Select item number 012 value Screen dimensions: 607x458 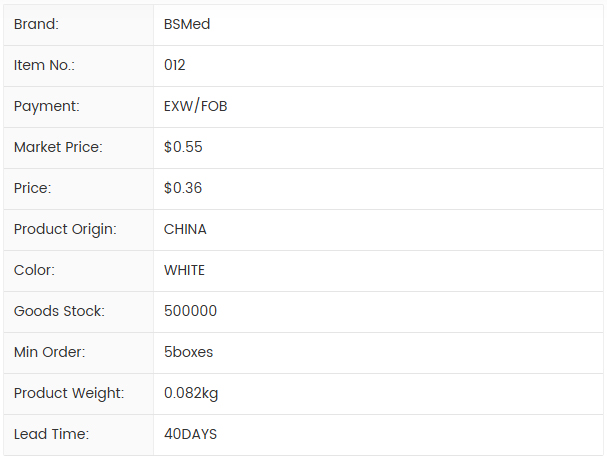tap(175, 65)
